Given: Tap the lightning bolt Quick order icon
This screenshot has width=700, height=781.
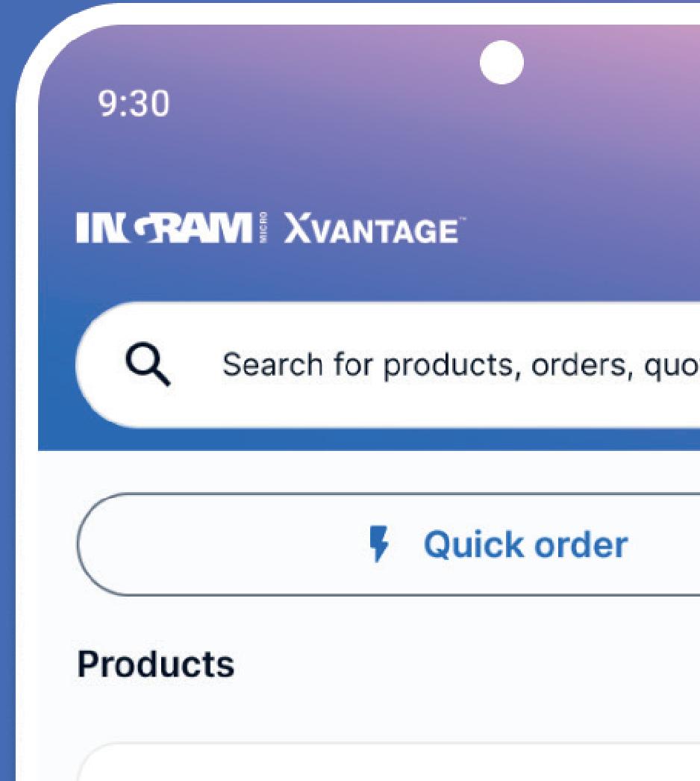Looking at the screenshot, I should [379, 544].
